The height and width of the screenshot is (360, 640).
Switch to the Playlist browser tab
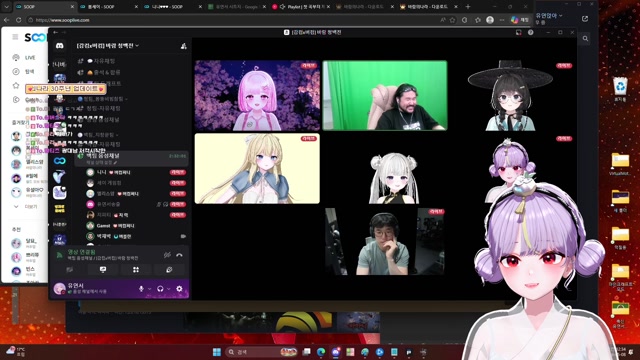coord(301,7)
